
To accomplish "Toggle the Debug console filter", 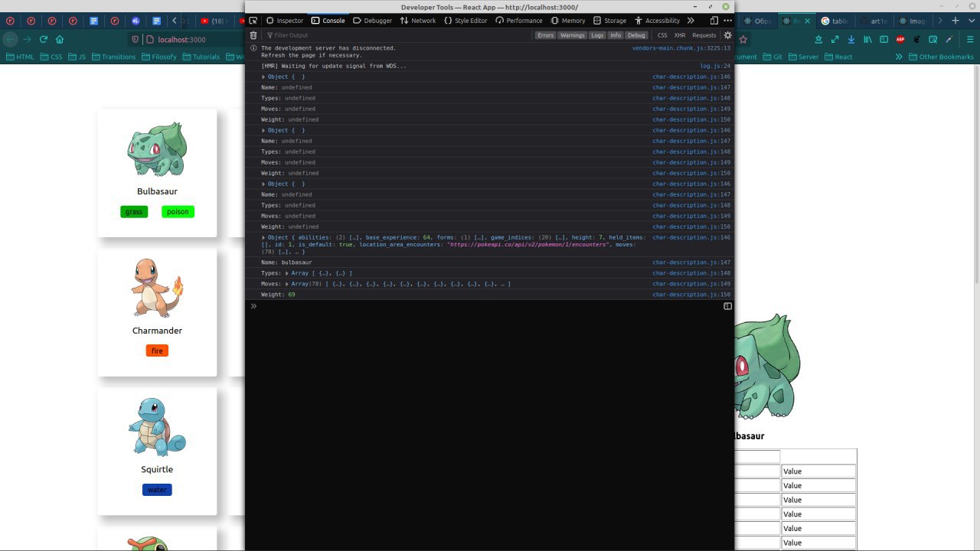I will (x=636, y=35).
